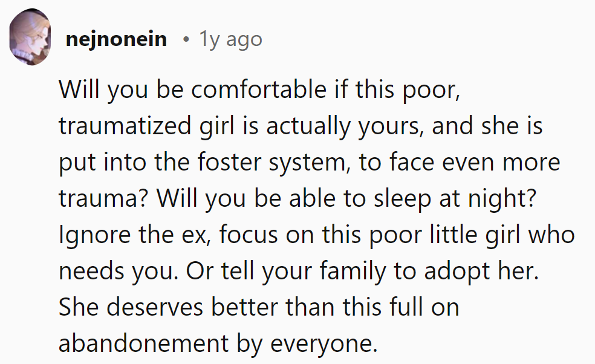This screenshot has width=595, height=364.
Task: Click the word "abandonement" in the last line
Action: (140, 344)
